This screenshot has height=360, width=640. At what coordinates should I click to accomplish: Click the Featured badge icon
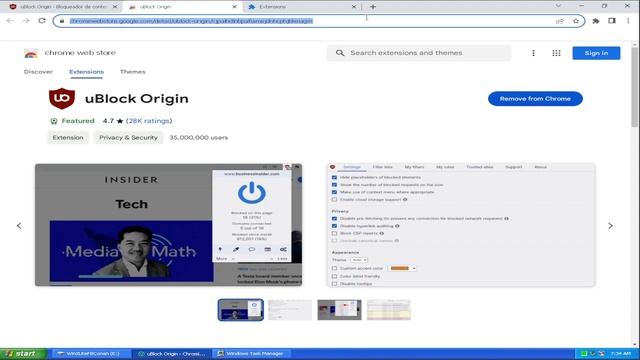[54, 121]
